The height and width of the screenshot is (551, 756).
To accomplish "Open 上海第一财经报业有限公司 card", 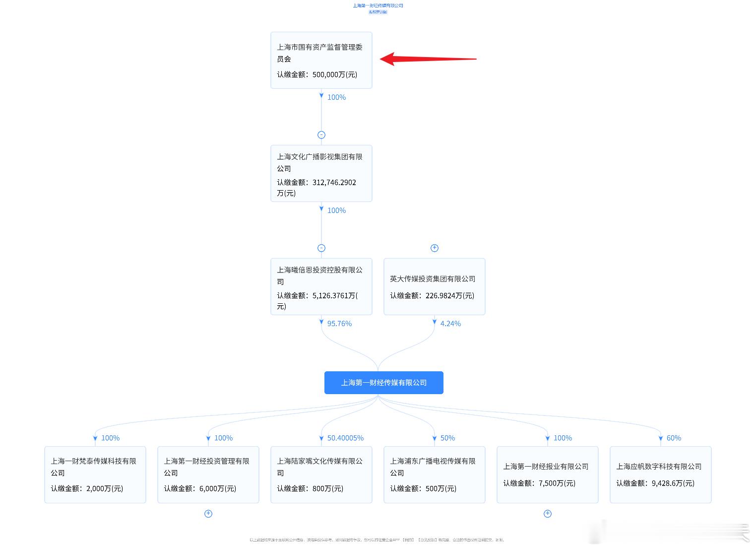I will point(548,475).
